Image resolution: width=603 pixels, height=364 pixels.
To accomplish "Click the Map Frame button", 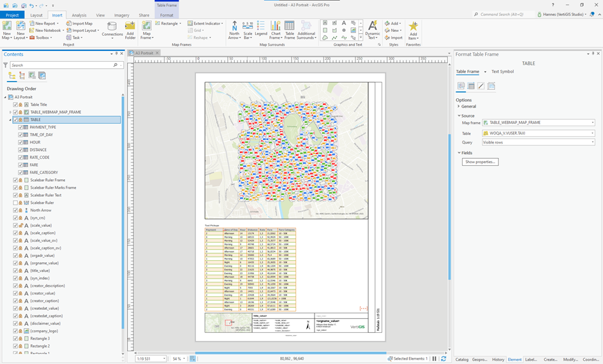I will (147, 30).
